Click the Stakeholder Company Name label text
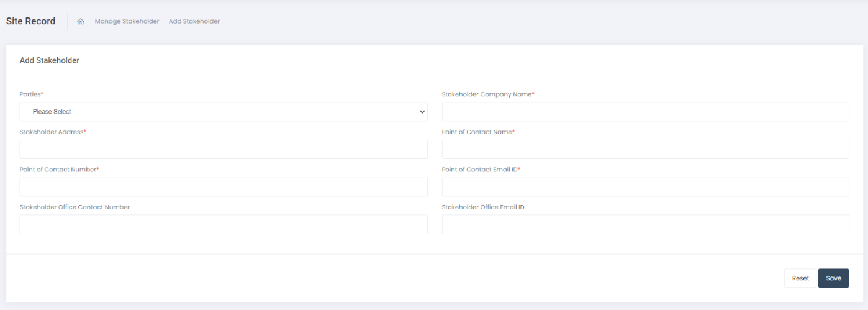 487,94
